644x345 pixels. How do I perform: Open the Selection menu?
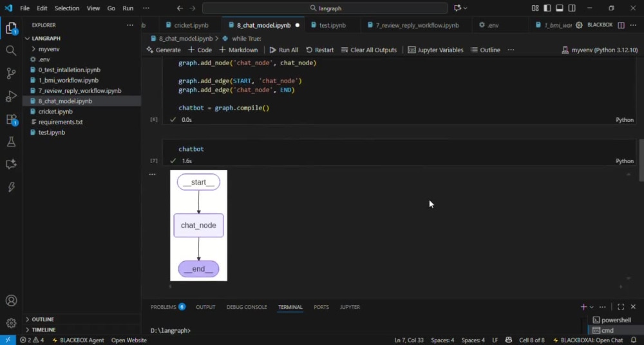pos(67,8)
